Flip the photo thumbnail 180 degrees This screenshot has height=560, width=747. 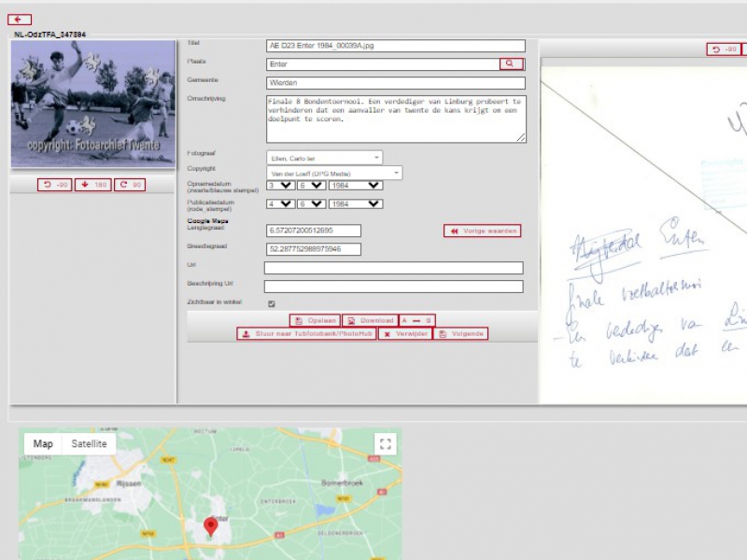(93, 185)
